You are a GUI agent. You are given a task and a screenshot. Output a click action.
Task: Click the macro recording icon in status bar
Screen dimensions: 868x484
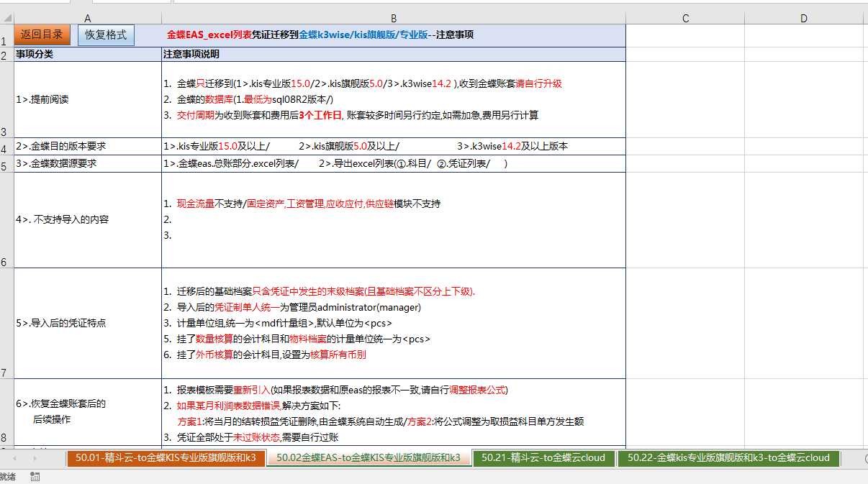35,476
